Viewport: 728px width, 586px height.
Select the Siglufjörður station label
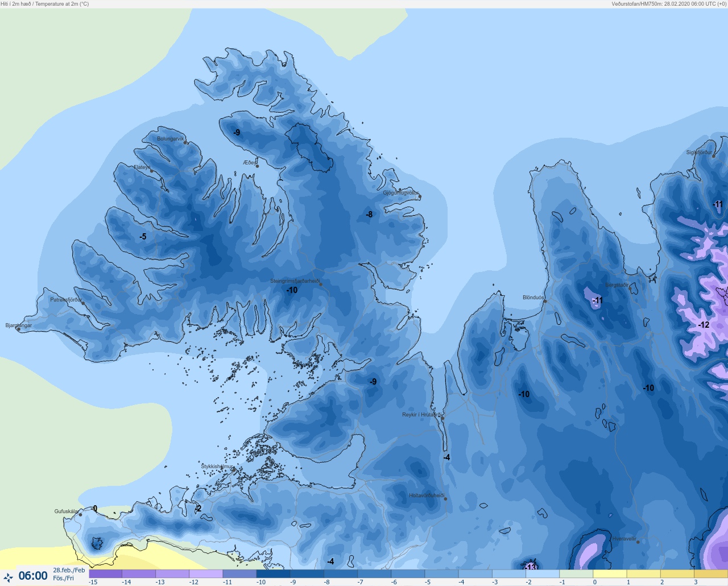click(x=698, y=152)
